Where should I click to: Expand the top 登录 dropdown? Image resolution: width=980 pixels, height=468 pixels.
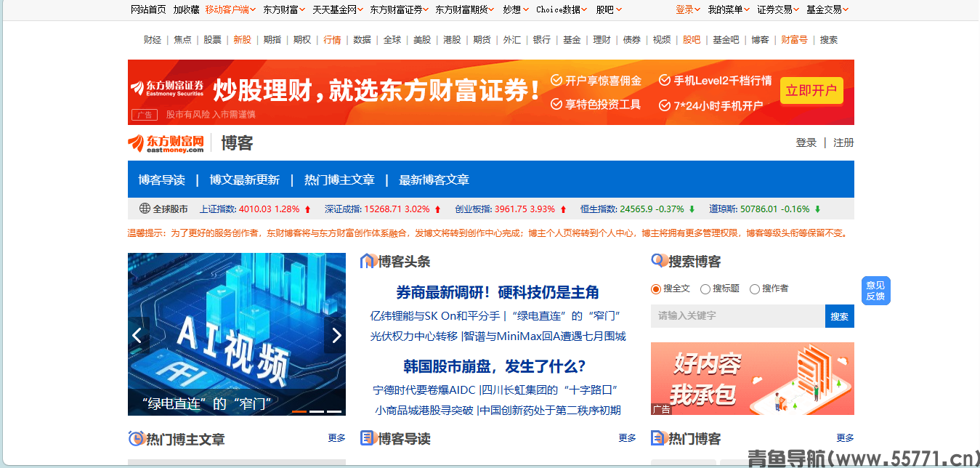coord(688,9)
